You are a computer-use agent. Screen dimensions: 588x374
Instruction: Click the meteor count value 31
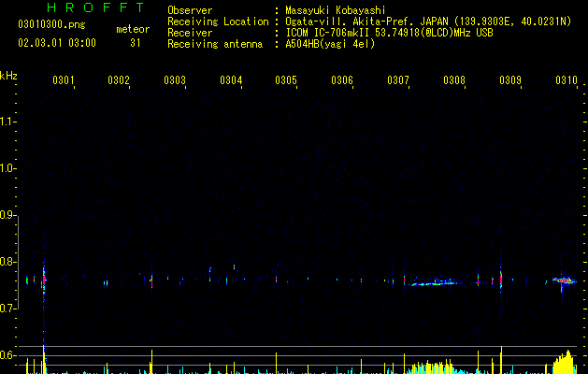[x=135, y=43]
